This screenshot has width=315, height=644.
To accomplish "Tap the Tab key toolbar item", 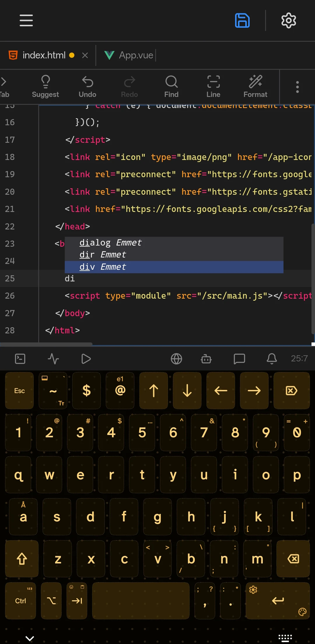I will tap(4, 87).
